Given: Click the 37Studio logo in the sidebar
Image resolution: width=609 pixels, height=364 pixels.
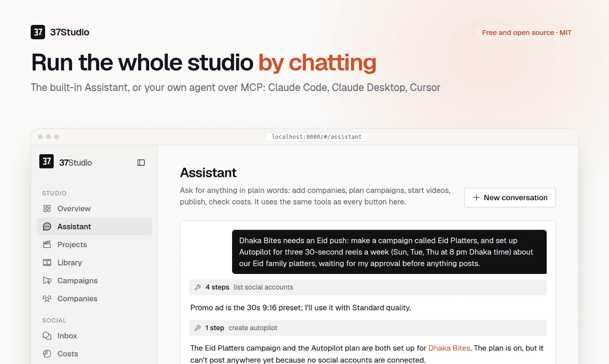Looking at the screenshot, I should coord(66,162).
